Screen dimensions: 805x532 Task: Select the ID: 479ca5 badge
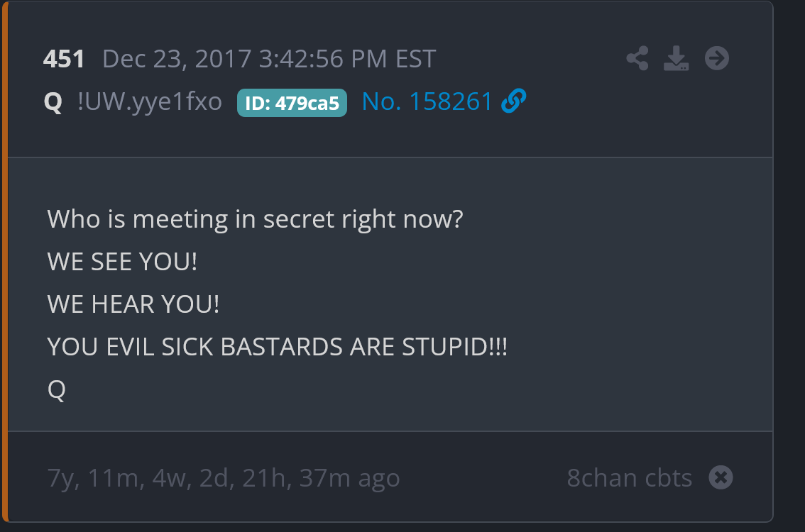click(292, 103)
